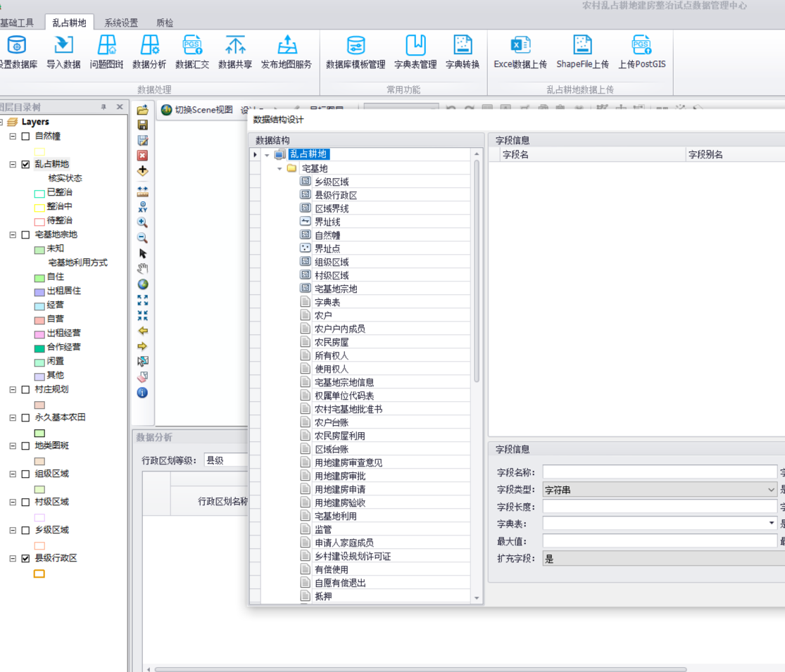Click the 字段名称 input field
Viewport: 785px width, 672px height.
(x=660, y=472)
